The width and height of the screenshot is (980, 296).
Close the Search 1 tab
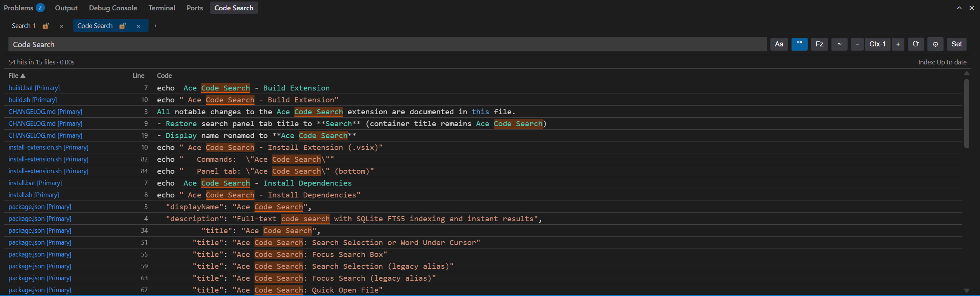point(61,26)
